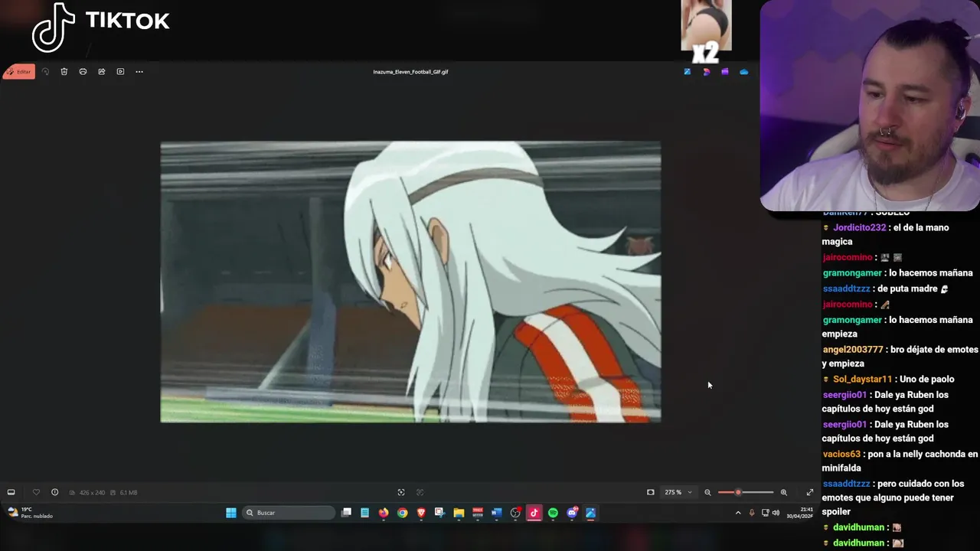Start slideshow with the play icon
Image resolution: width=980 pixels, height=551 pixels.
120,72
